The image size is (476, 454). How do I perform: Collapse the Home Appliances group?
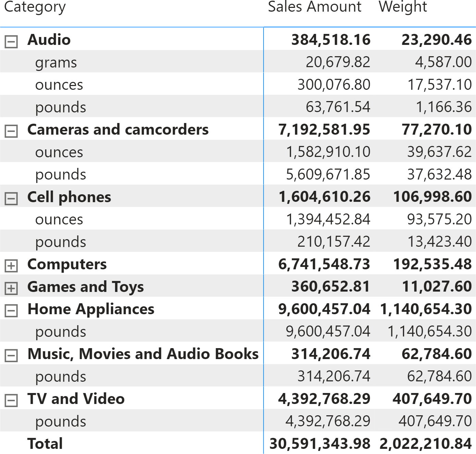pos(11,311)
